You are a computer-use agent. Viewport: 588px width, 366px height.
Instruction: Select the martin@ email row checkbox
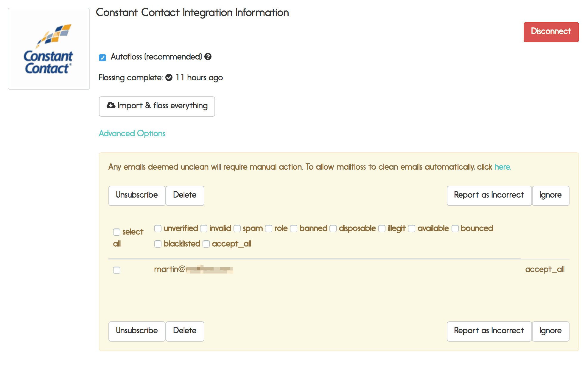click(117, 270)
